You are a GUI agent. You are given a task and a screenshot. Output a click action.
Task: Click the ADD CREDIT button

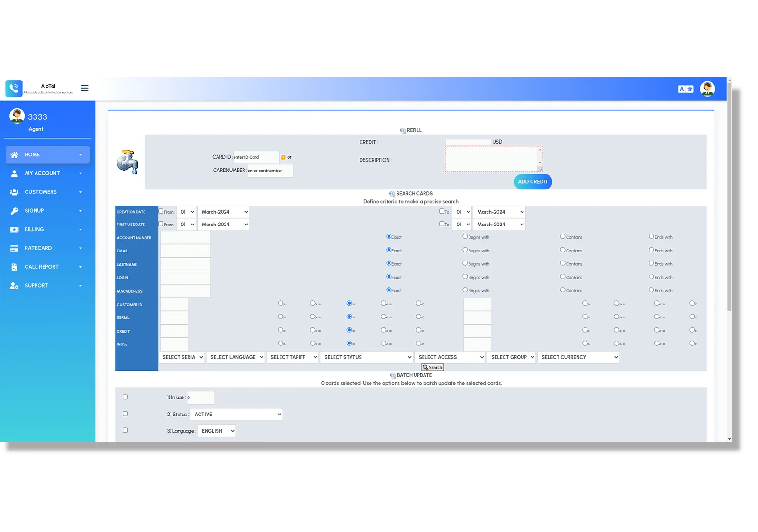point(533,182)
